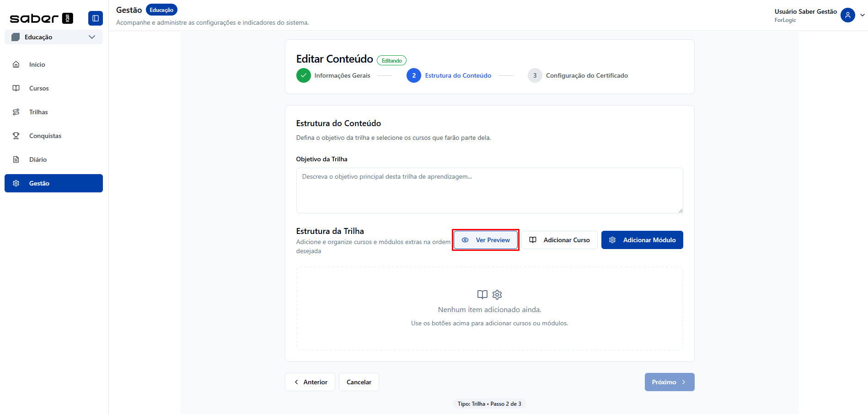This screenshot has width=868, height=414.
Task: Focus the Objetivo da Trilha text area
Action: click(x=489, y=190)
